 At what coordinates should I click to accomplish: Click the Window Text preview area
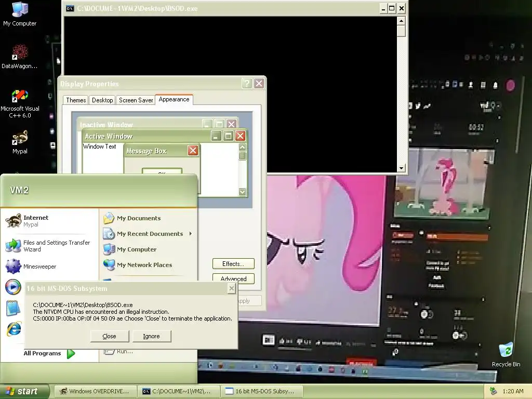click(x=99, y=147)
